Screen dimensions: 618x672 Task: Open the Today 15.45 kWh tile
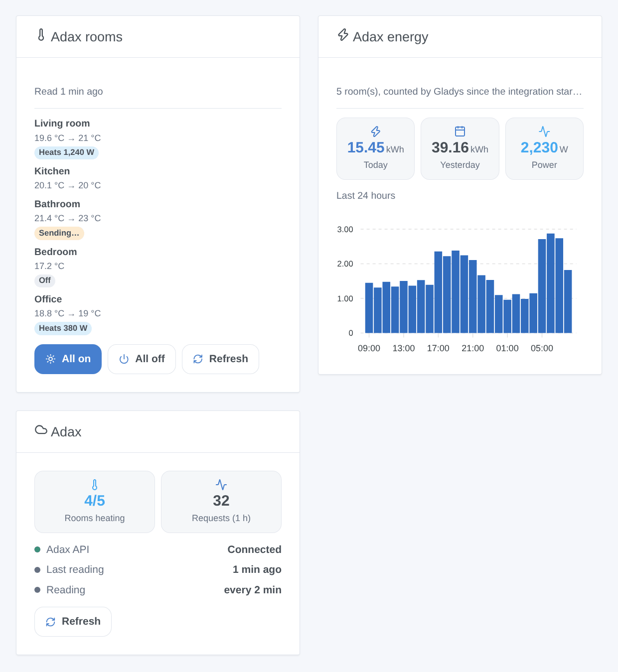coord(376,149)
